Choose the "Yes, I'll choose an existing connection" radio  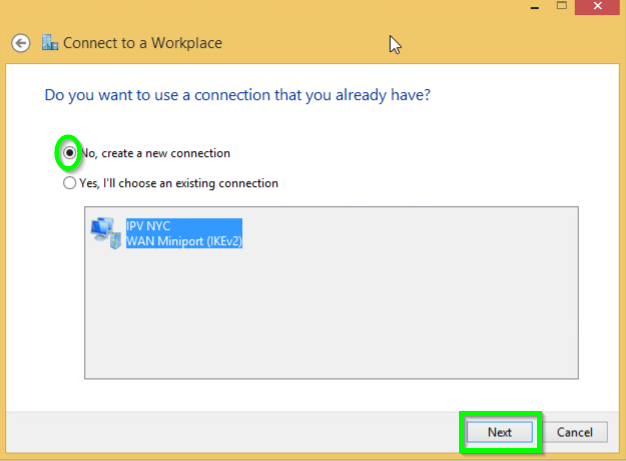pyautogui.click(x=69, y=183)
